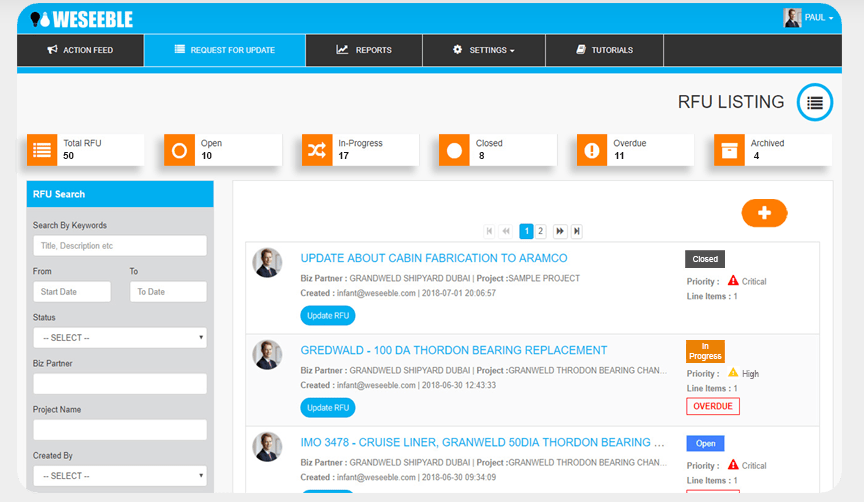The width and height of the screenshot is (864, 502).
Task: Expand the Status select dropdown
Action: coord(120,338)
